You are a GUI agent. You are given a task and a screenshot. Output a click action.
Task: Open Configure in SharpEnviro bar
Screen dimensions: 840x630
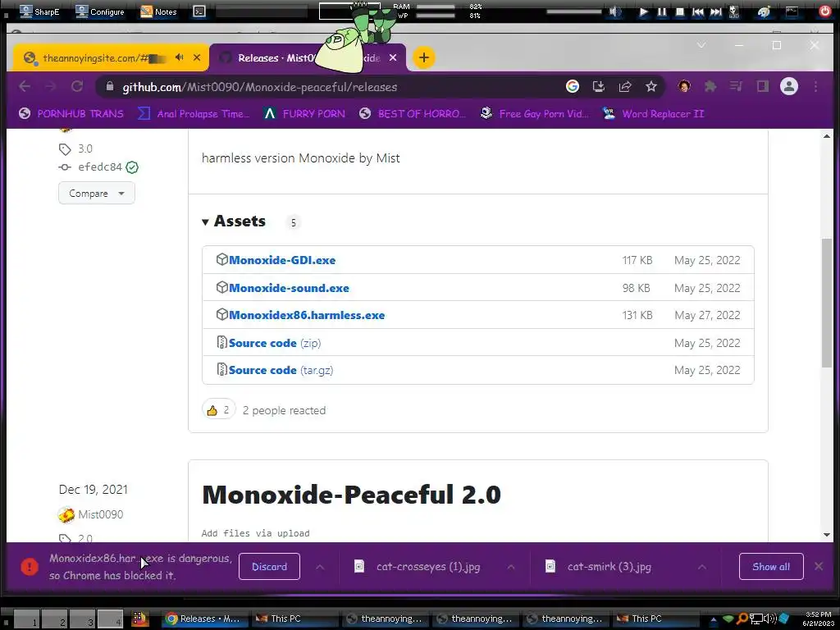(99, 11)
